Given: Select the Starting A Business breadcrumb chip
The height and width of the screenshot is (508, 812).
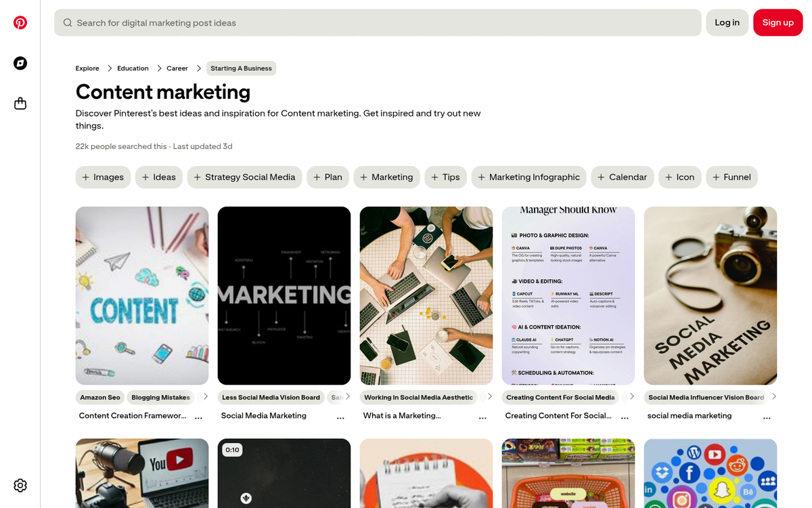Looking at the screenshot, I should [x=241, y=68].
